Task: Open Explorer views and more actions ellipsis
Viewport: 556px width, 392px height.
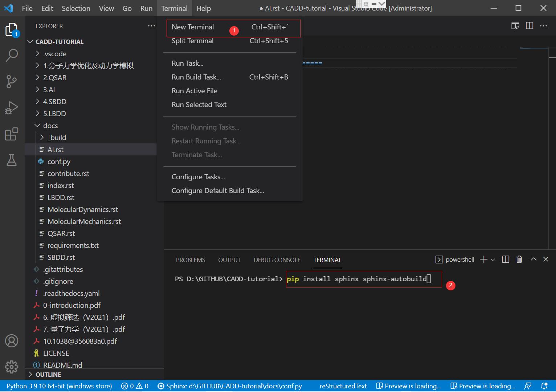Action: pos(151,26)
